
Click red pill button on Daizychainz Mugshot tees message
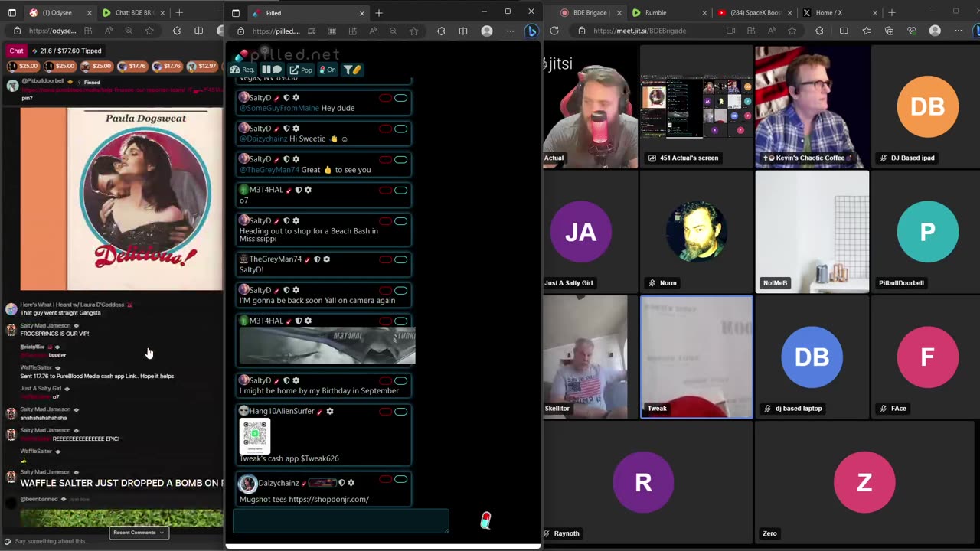click(385, 480)
